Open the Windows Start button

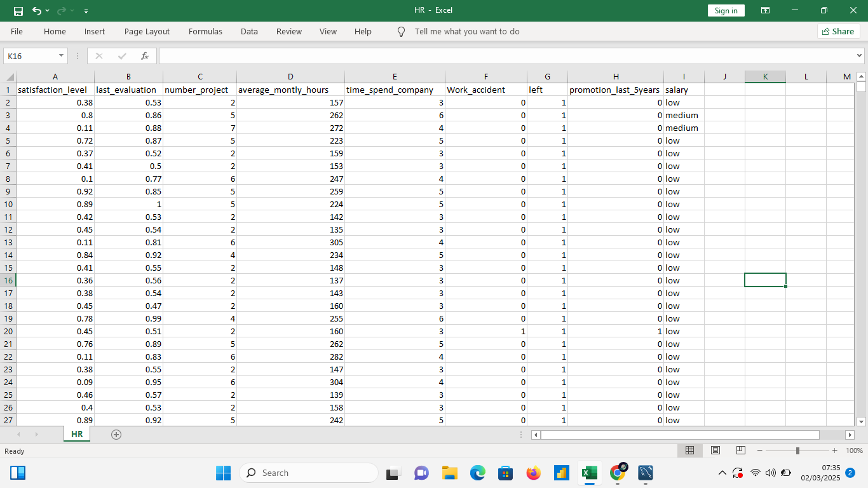[223, 473]
